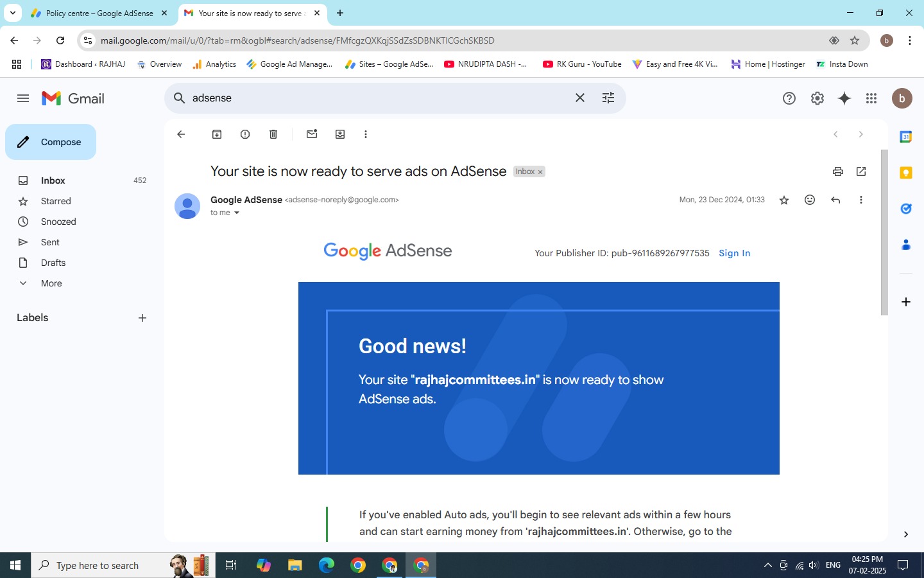Screen dimensions: 924x578
Task: Clear the search with X icon
Action: point(580,98)
